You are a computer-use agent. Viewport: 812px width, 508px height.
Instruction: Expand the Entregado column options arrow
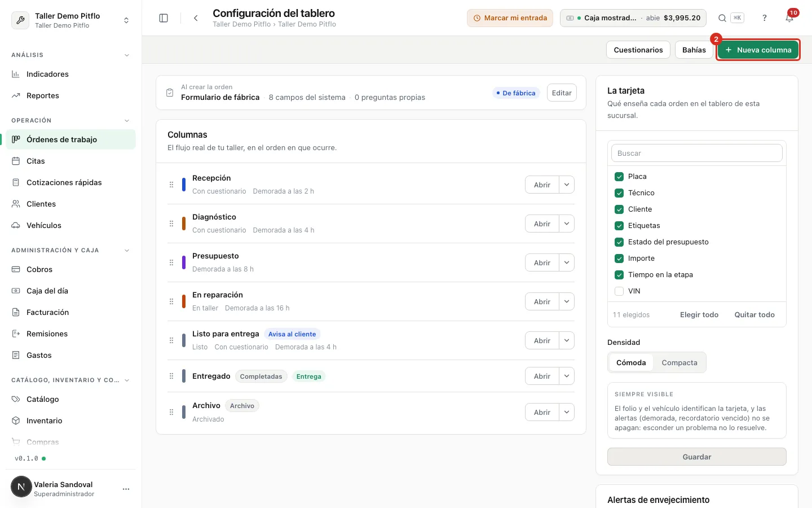(x=567, y=376)
